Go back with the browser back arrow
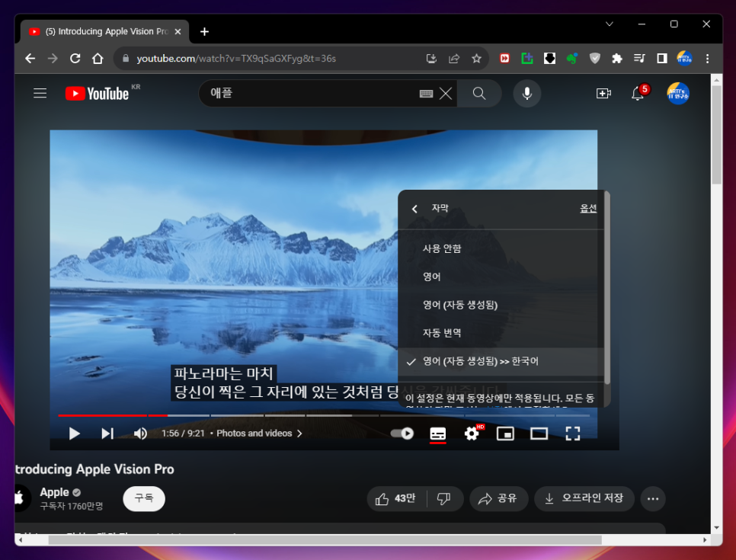Image resolution: width=736 pixels, height=560 pixels. [30, 58]
